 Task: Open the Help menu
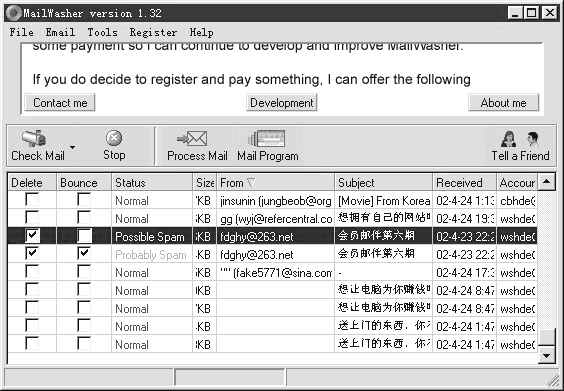[201, 32]
